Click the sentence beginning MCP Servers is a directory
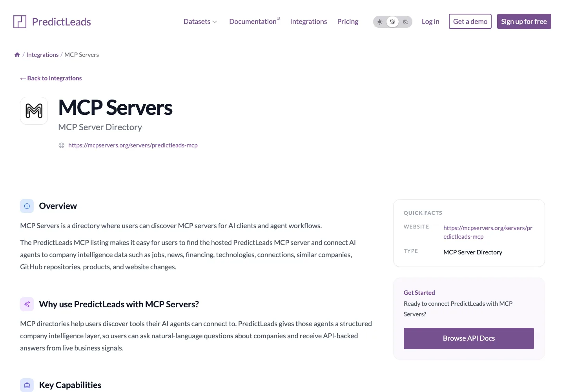 click(171, 226)
